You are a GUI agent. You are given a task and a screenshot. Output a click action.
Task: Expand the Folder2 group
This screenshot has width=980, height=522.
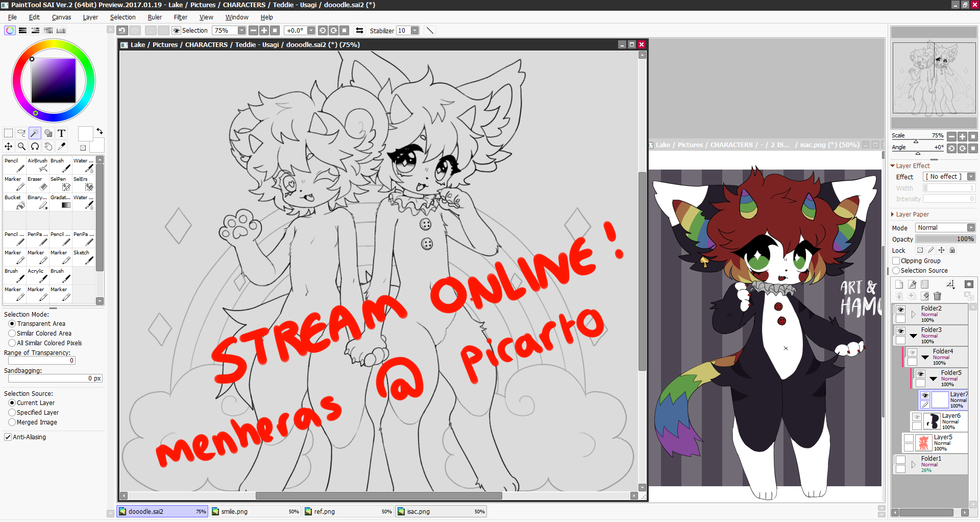[x=914, y=315]
